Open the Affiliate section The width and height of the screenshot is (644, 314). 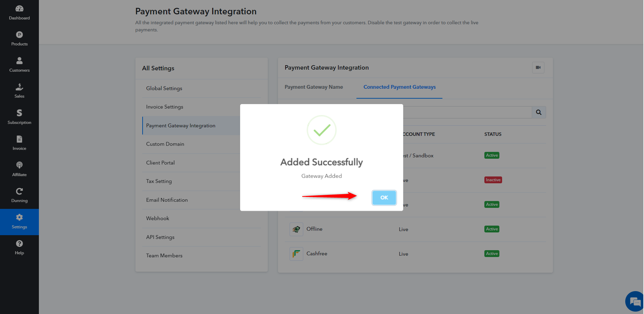(19, 169)
